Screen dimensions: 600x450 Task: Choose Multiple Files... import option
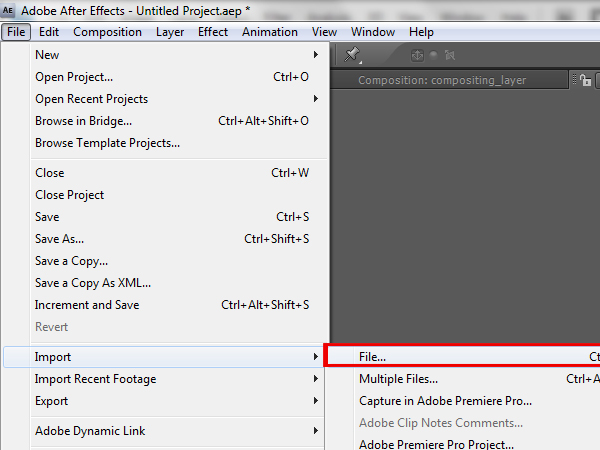pos(398,379)
